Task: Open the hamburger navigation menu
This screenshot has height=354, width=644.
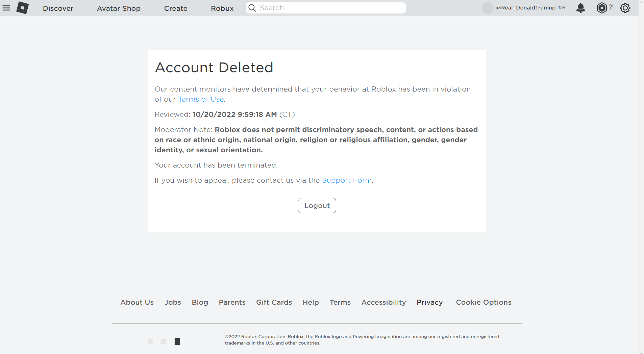Action: click(6, 8)
